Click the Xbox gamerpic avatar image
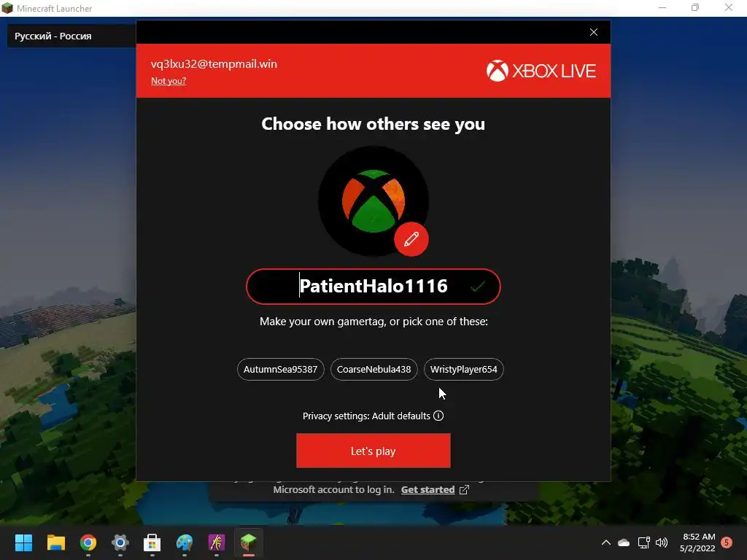The image size is (747, 560). [x=373, y=201]
